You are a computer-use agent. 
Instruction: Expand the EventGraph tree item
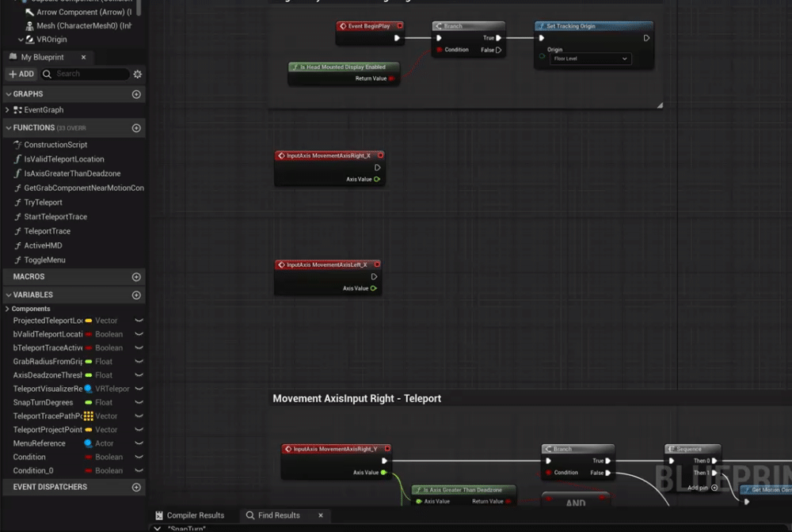pos(7,109)
